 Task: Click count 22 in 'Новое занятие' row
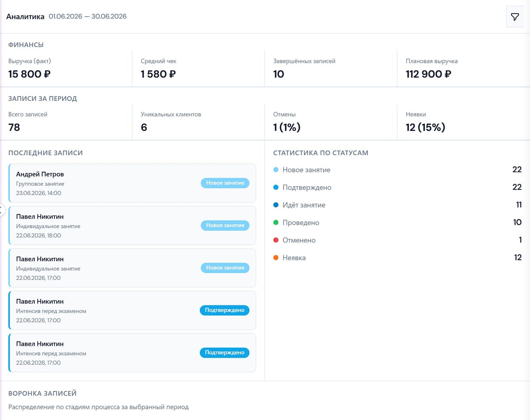coord(517,170)
